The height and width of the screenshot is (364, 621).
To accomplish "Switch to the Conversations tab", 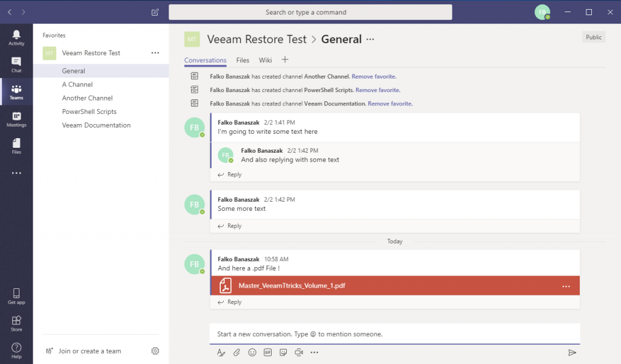I will point(205,60).
